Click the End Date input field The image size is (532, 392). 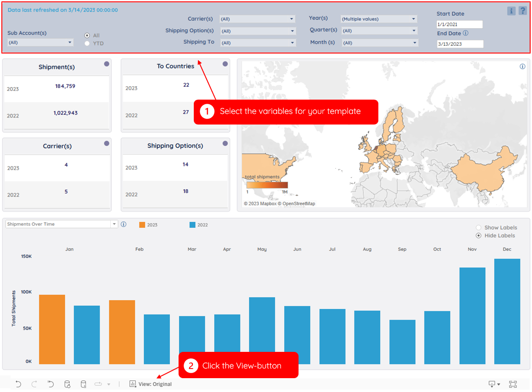pyautogui.click(x=460, y=44)
